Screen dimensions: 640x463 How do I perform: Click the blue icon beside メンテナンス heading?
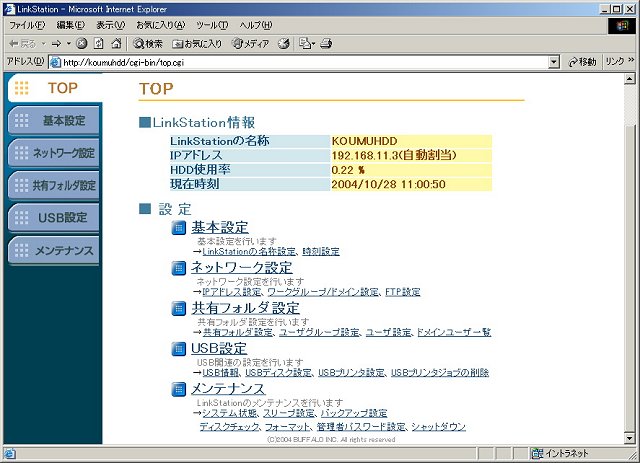tap(179, 389)
